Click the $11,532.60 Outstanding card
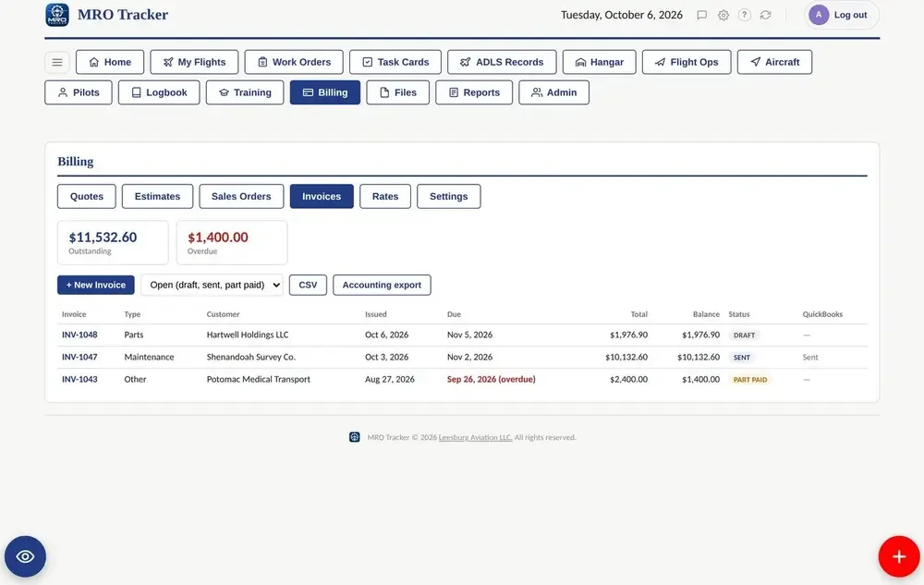 pyautogui.click(x=113, y=243)
